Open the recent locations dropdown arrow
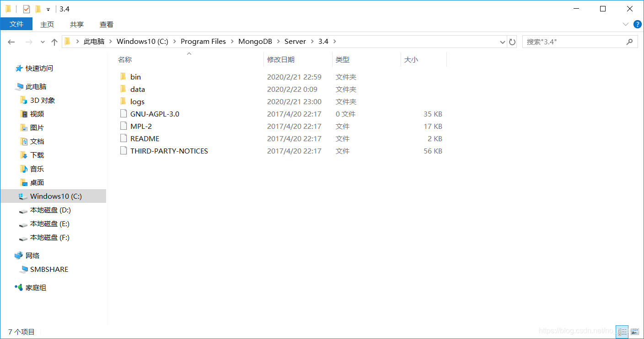The height and width of the screenshot is (339, 644). (43, 42)
